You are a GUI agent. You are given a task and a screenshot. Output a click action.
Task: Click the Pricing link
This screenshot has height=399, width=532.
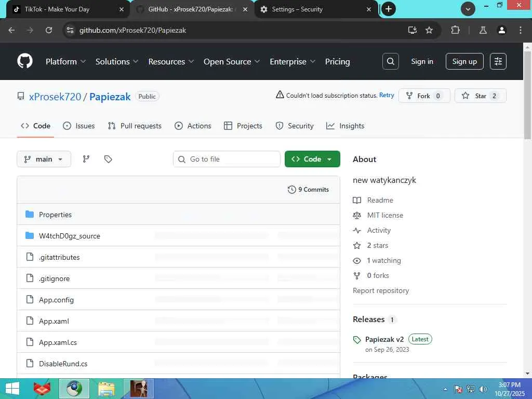337,61
